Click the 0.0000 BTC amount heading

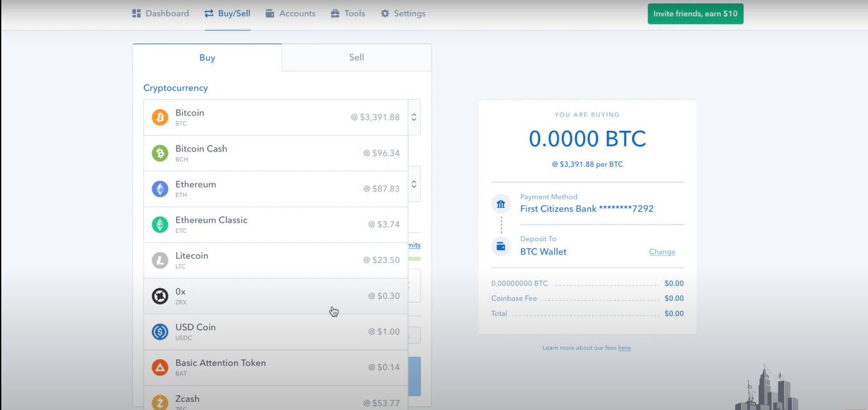pyautogui.click(x=587, y=139)
